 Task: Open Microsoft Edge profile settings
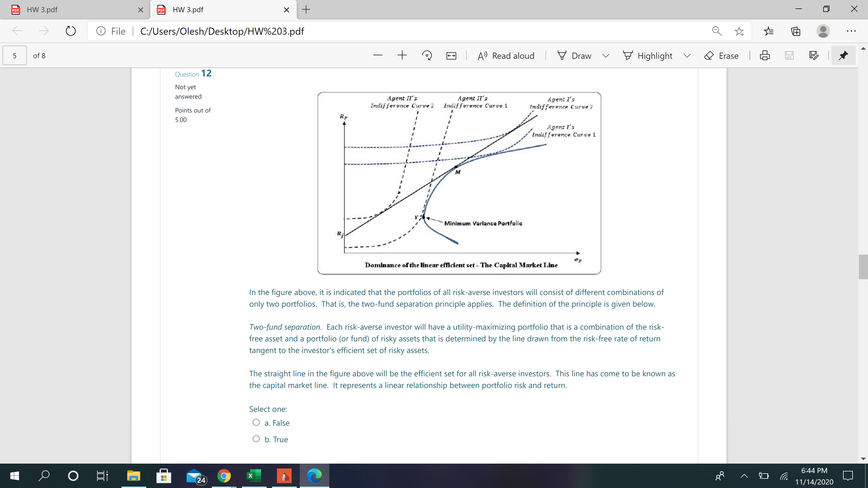tap(823, 31)
